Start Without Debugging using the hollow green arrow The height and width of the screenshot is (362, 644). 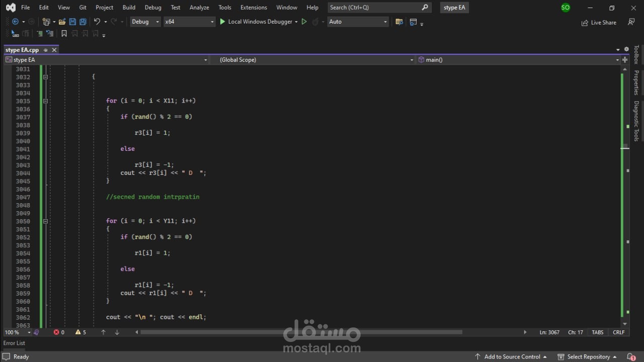[304, 22]
